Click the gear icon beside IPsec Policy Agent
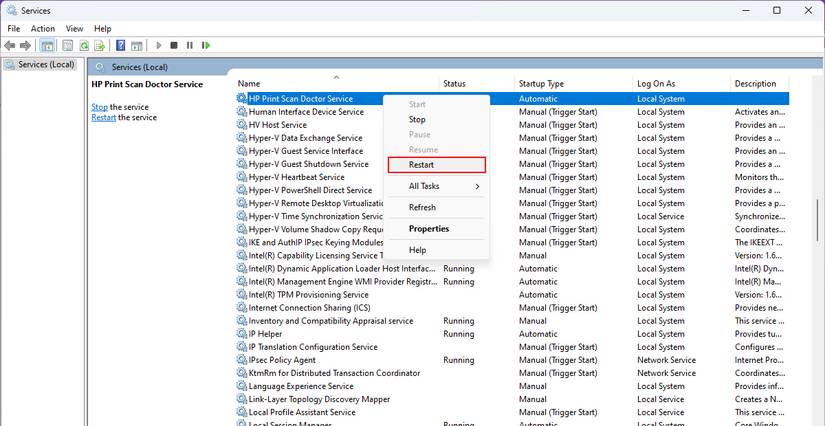The image size is (825, 426). point(242,360)
